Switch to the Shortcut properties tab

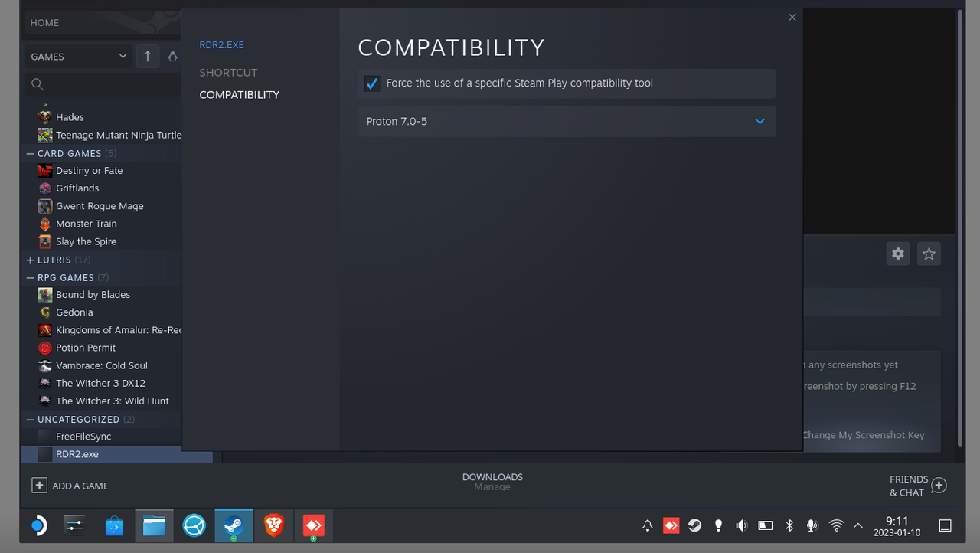tap(228, 72)
